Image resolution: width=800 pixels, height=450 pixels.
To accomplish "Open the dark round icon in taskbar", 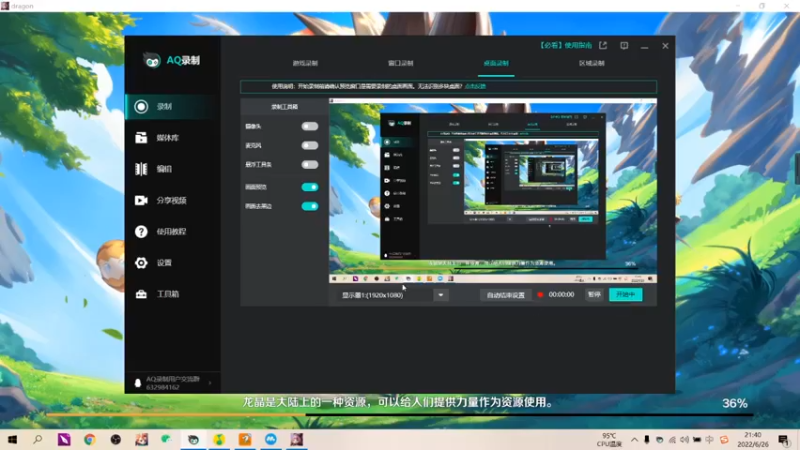I will [116, 439].
